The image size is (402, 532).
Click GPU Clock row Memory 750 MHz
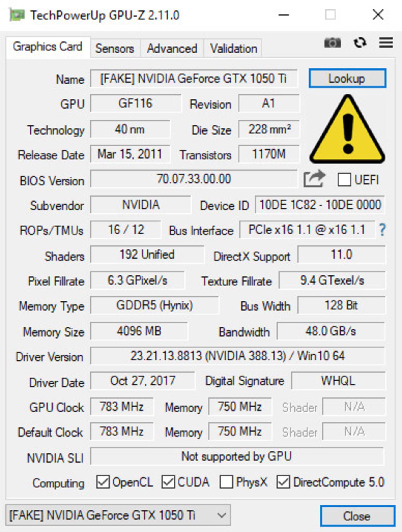point(240,407)
